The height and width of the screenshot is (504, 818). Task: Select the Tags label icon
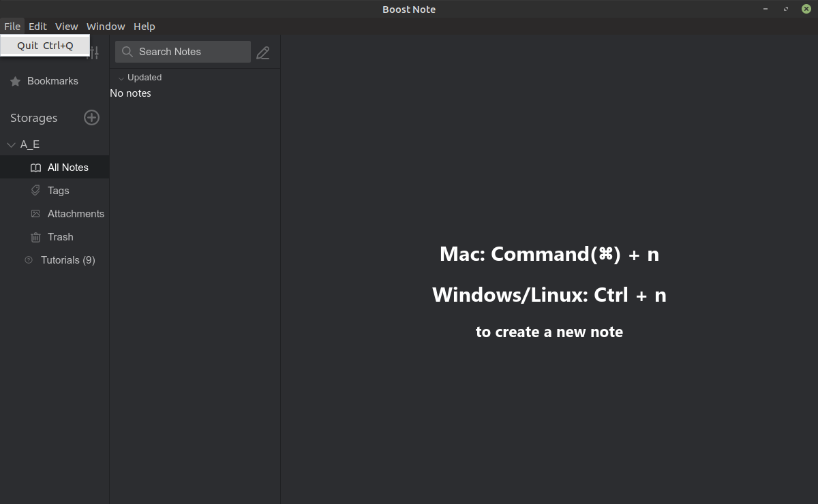tap(35, 190)
